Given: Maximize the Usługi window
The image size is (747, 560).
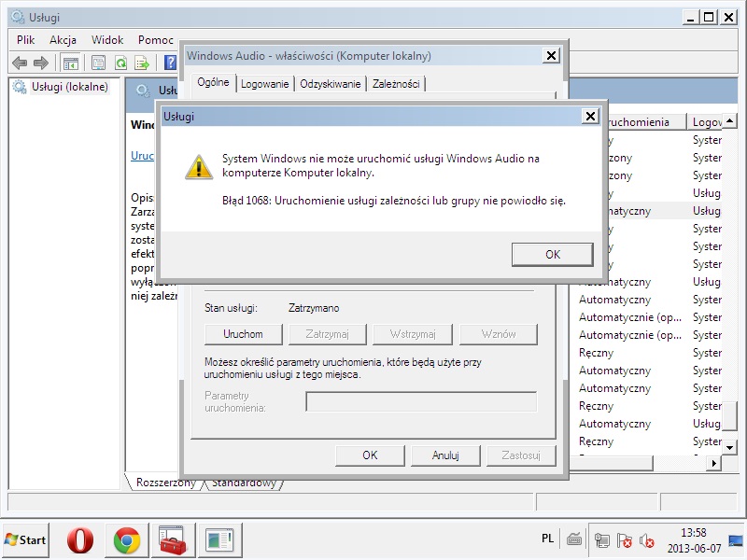Looking at the screenshot, I should pyautogui.click(x=709, y=18).
